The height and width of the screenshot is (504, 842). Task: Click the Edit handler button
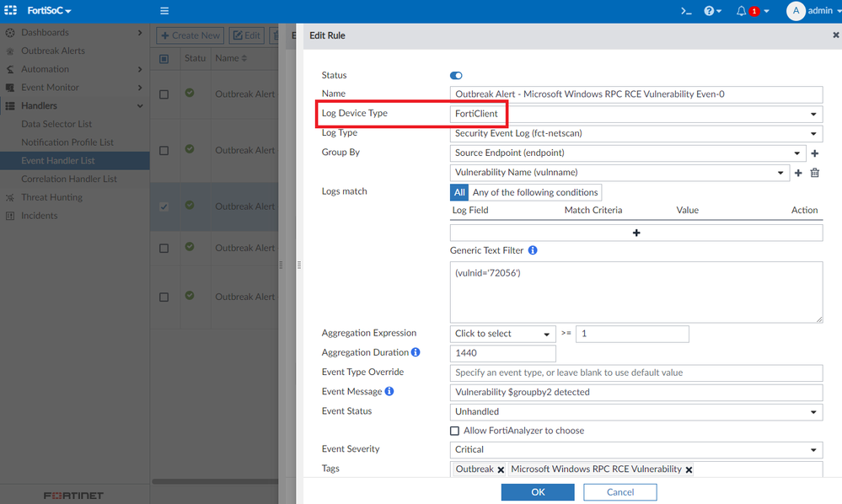click(246, 35)
